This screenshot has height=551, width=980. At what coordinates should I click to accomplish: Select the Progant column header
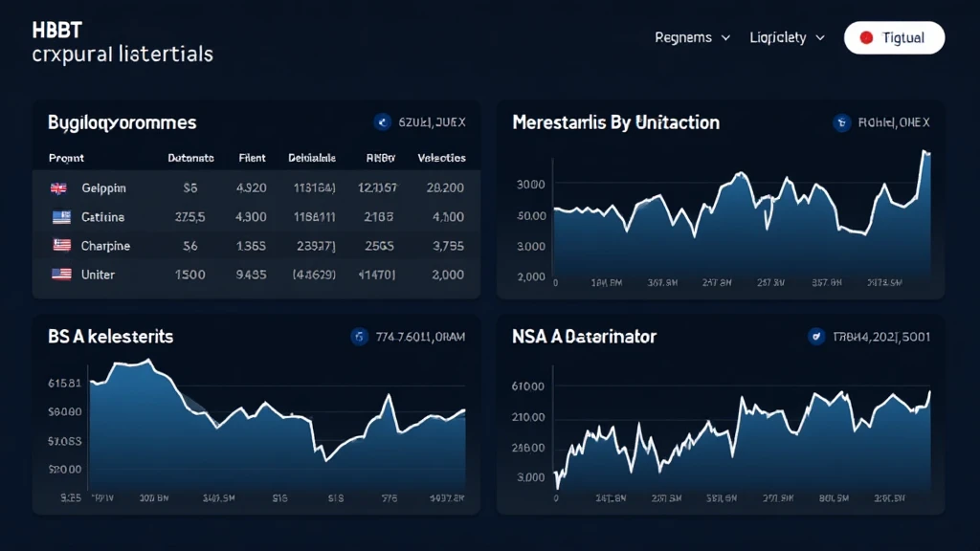(66, 158)
